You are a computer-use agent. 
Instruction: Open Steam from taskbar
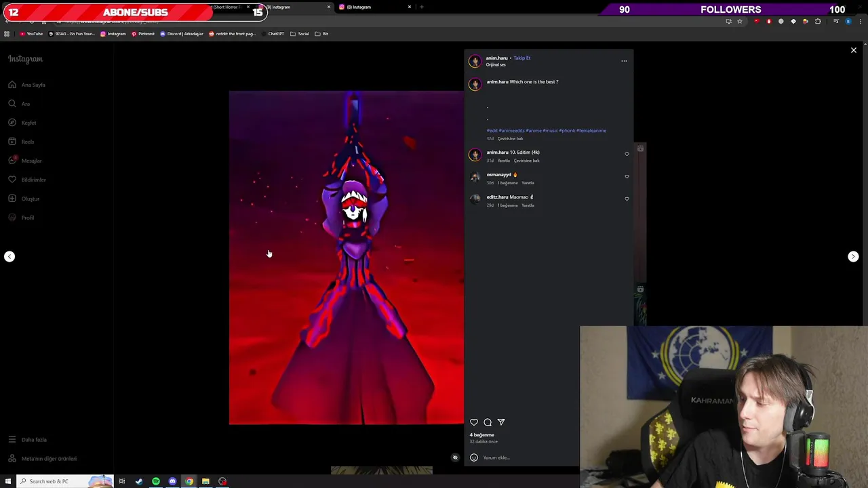(x=139, y=481)
